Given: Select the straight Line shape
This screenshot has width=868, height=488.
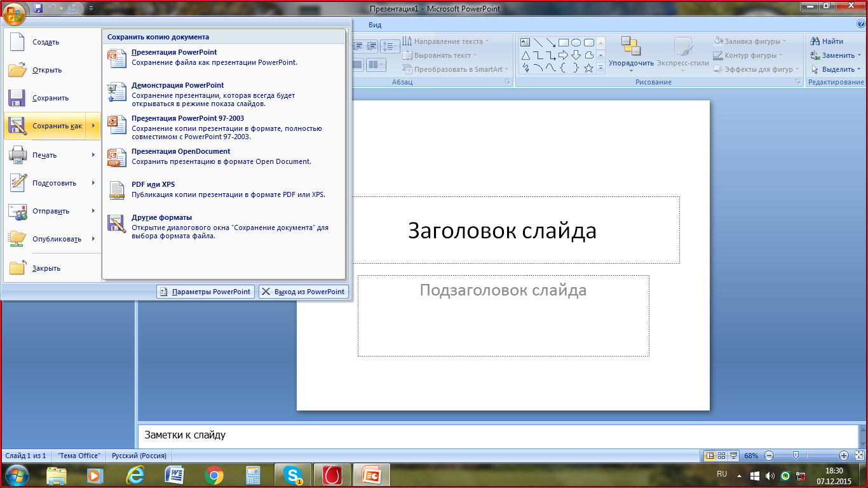Looking at the screenshot, I should [x=538, y=43].
